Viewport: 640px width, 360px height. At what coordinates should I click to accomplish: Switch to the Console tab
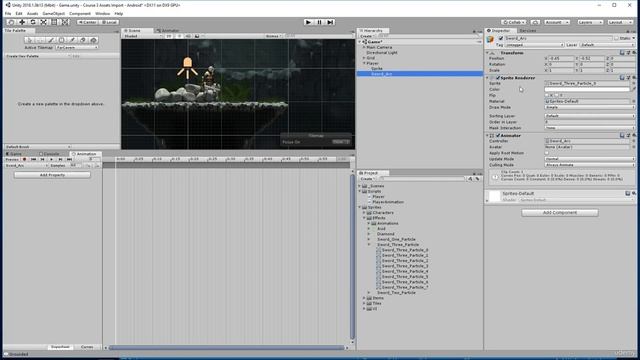pos(50,154)
